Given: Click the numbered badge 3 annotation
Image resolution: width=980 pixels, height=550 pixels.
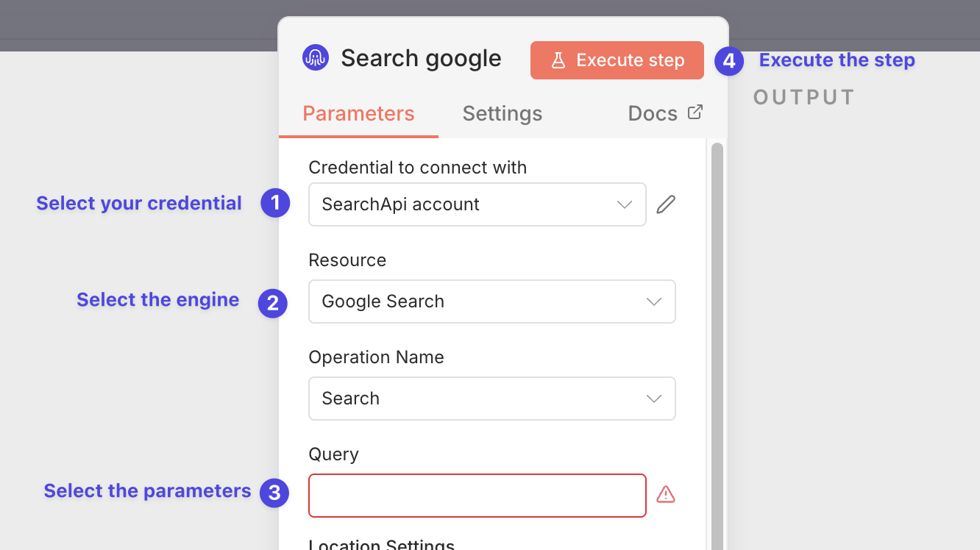Looking at the screenshot, I should (274, 493).
